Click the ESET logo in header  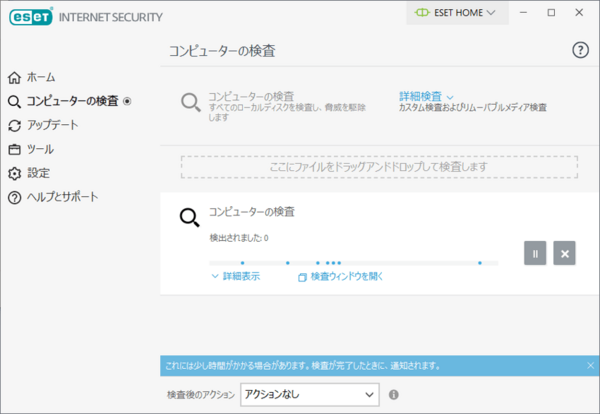(31, 17)
